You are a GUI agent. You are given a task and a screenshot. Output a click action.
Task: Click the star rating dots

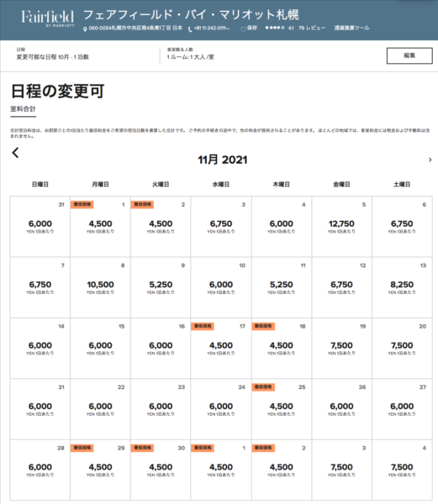point(274,28)
